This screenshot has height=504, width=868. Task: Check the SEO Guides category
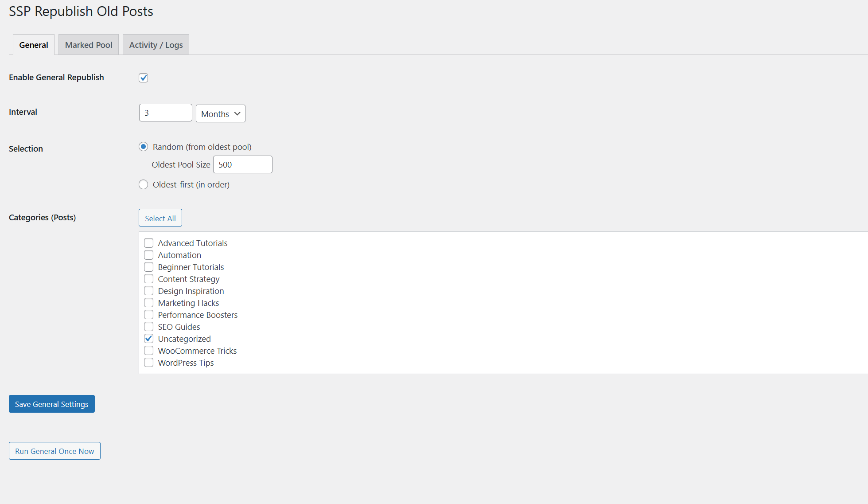[x=148, y=327]
